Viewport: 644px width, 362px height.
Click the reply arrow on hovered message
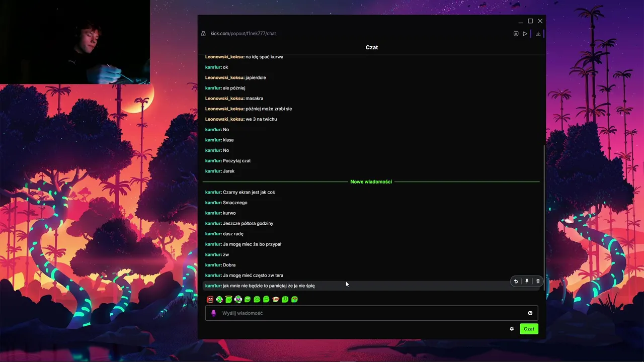point(516,282)
